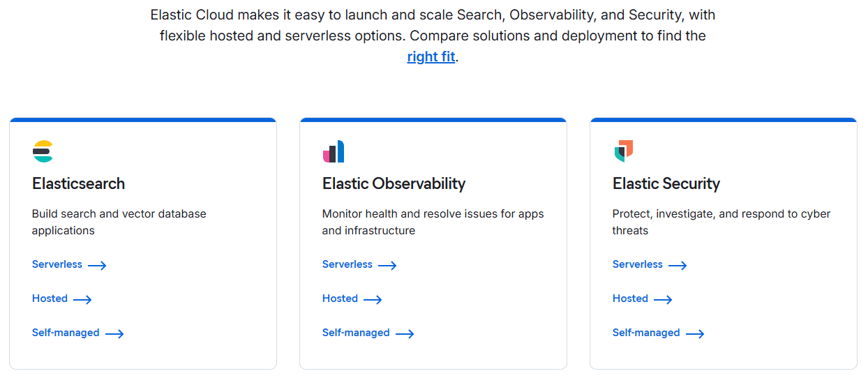This screenshot has width=868, height=378.
Task: Click the Elastic Observability card heading
Action: 394,183
